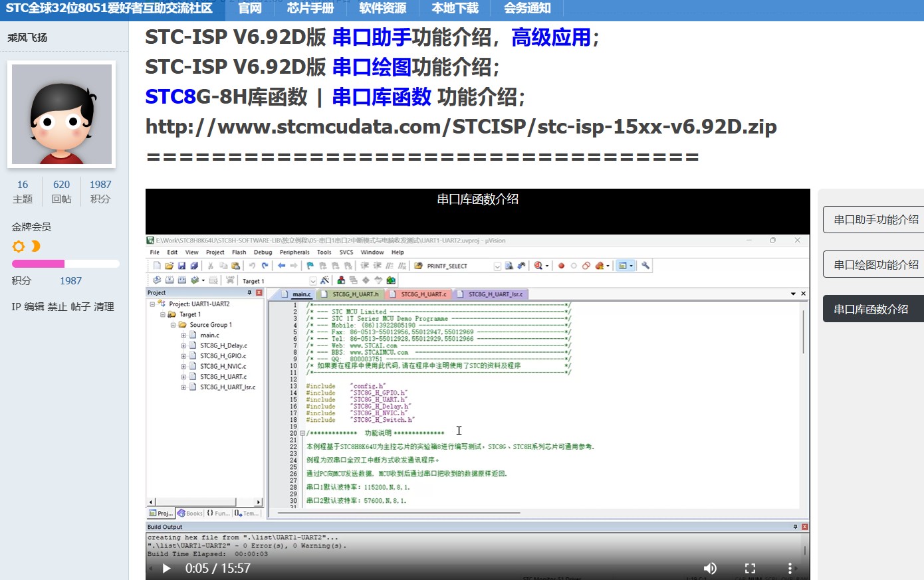Click the Pack Installer icon
The image size is (924, 580).
391,280
